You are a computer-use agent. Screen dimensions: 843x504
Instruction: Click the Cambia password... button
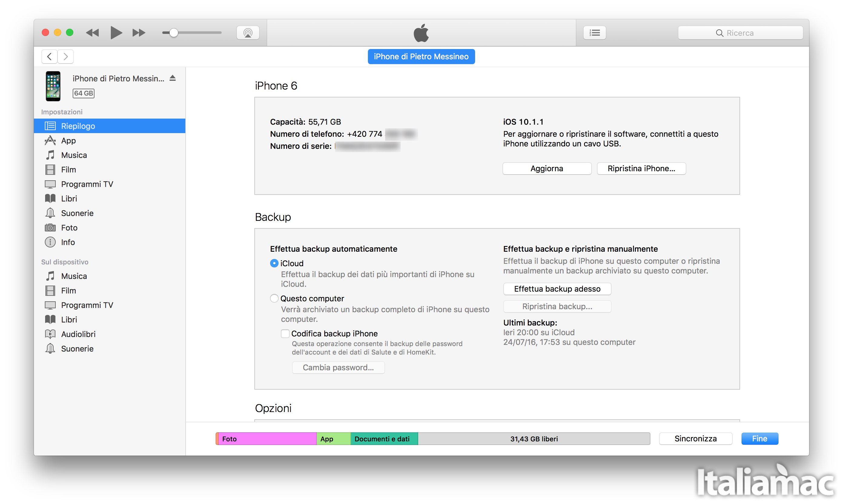pos(338,368)
